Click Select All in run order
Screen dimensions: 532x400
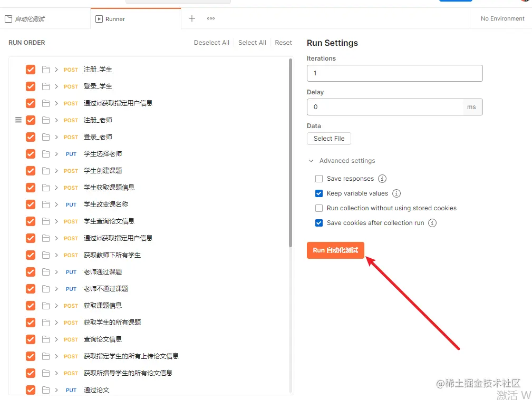click(252, 42)
